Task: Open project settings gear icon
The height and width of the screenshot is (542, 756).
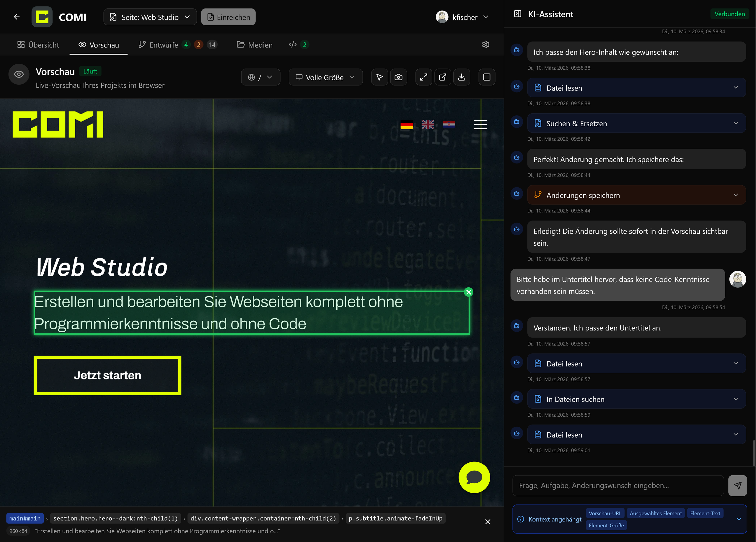Action: coord(486,44)
